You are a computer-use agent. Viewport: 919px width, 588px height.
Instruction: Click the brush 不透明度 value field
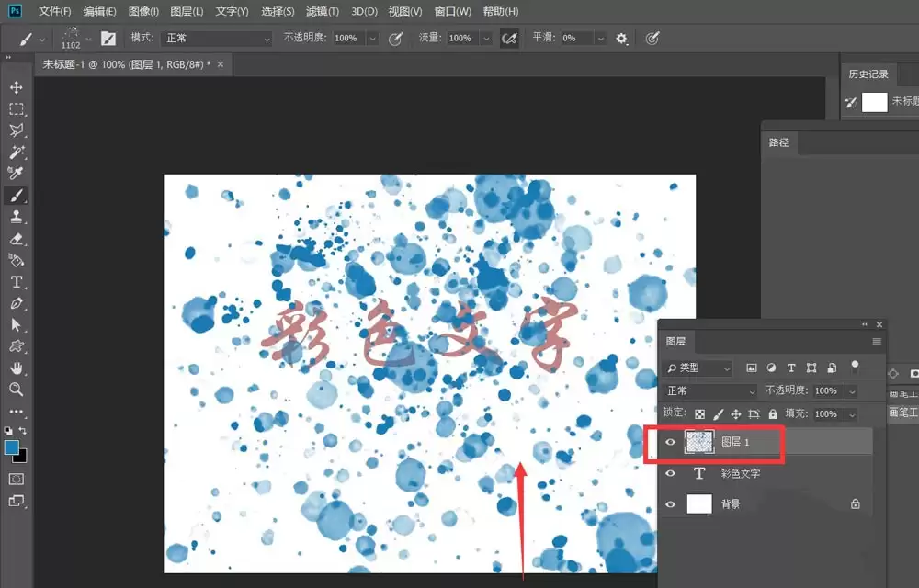tap(349, 38)
